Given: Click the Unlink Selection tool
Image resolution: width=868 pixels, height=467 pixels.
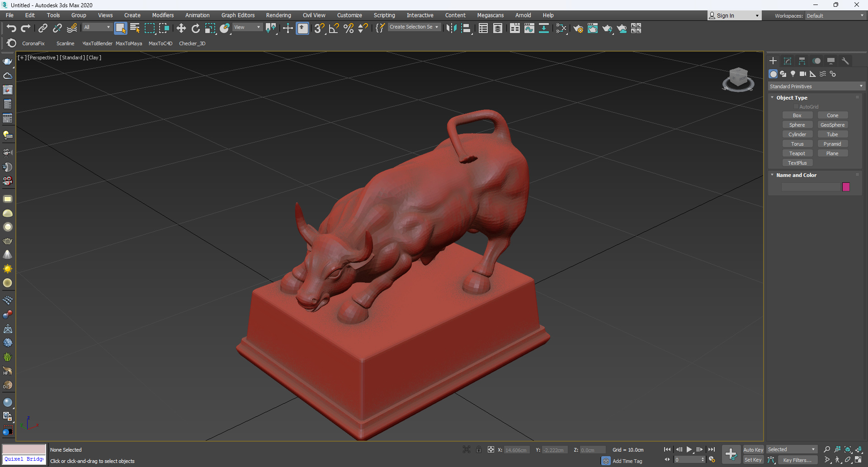Looking at the screenshot, I should (57, 29).
